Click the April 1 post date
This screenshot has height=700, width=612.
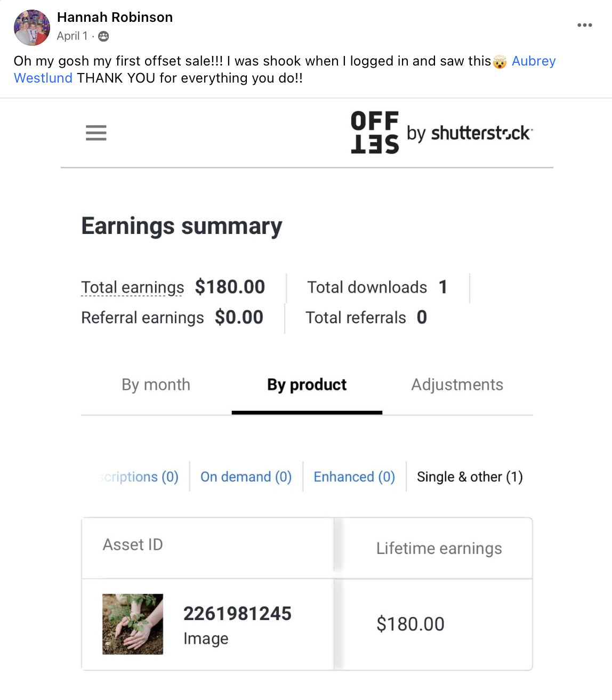pos(72,36)
